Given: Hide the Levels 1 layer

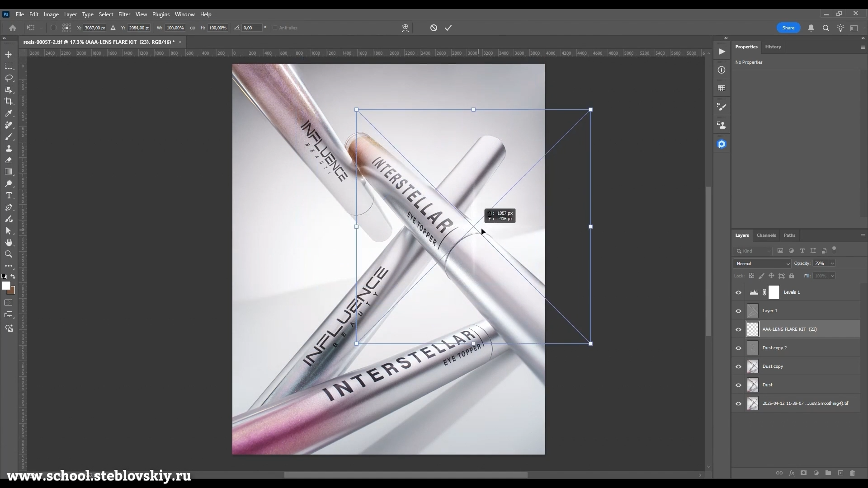Looking at the screenshot, I should 738,293.
